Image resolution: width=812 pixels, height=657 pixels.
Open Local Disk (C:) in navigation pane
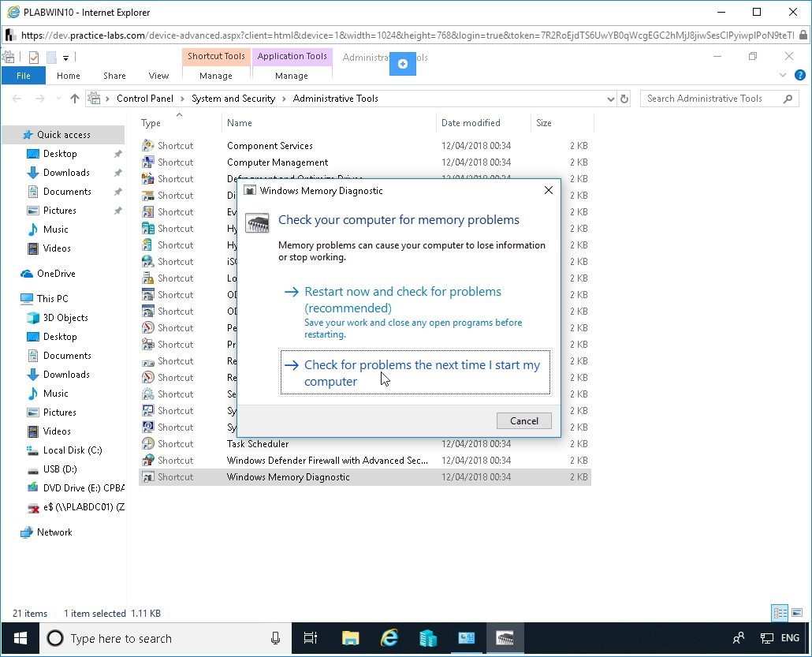point(73,450)
